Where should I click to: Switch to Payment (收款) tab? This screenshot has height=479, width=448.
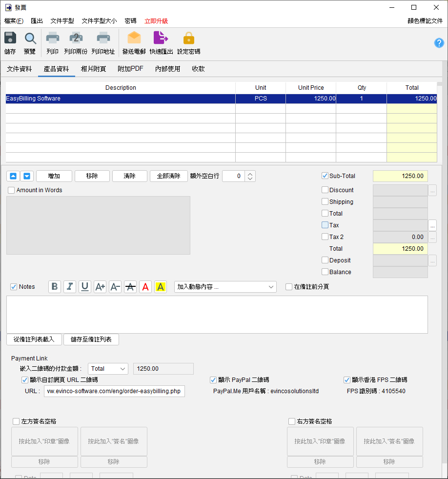point(198,69)
